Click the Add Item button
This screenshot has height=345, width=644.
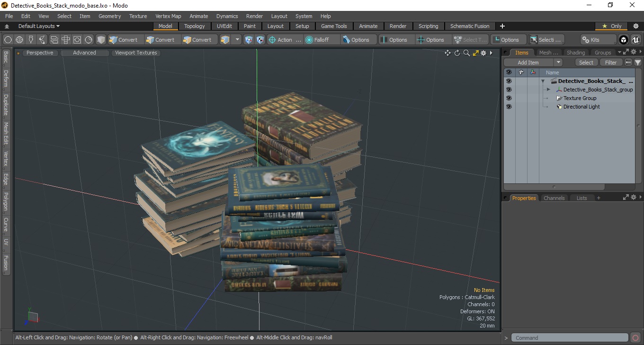(x=528, y=63)
